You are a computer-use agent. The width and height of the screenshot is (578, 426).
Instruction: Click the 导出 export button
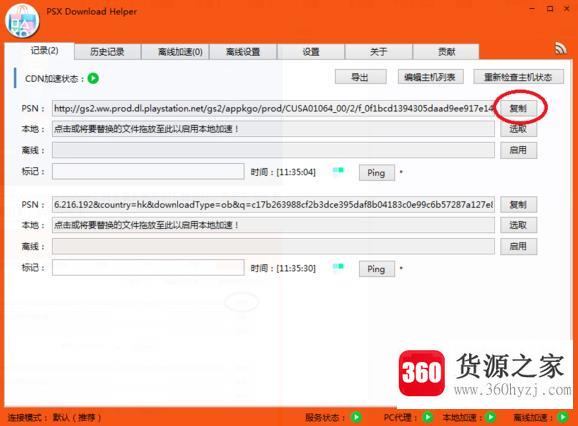click(361, 77)
